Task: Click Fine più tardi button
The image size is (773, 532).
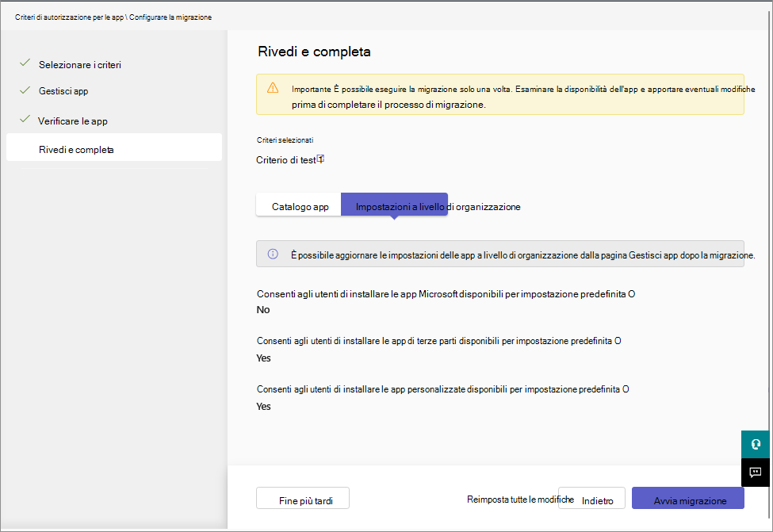Action: pyautogui.click(x=303, y=498)
